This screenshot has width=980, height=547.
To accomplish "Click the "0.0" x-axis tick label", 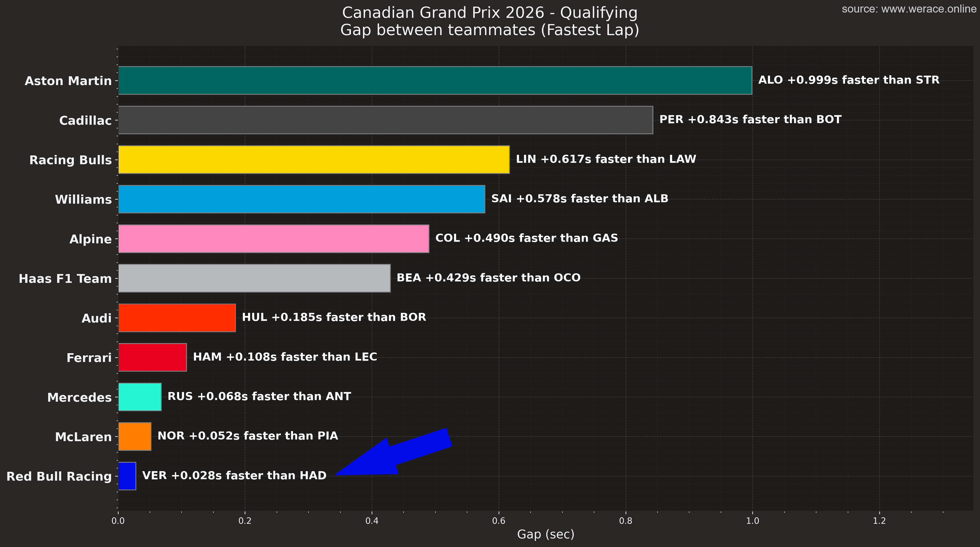I will (x=118, y=521).
